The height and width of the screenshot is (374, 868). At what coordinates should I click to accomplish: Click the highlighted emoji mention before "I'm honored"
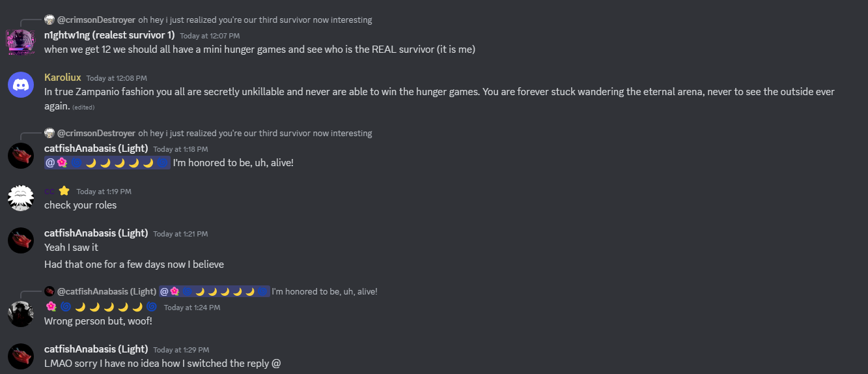(107, 162)
